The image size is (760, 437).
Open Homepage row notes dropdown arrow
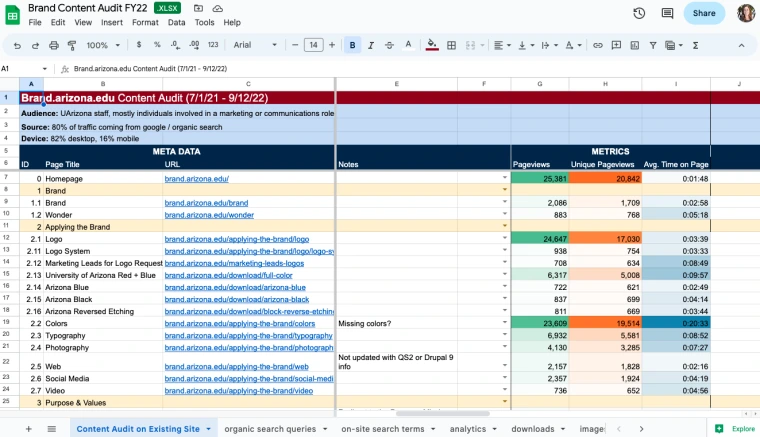(x=505, y=178)
